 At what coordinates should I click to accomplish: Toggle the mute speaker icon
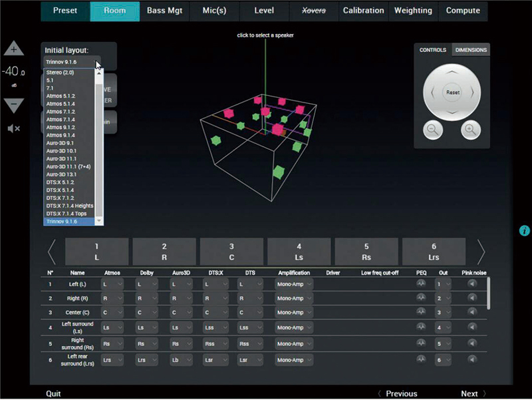click(x=14, y=128)
